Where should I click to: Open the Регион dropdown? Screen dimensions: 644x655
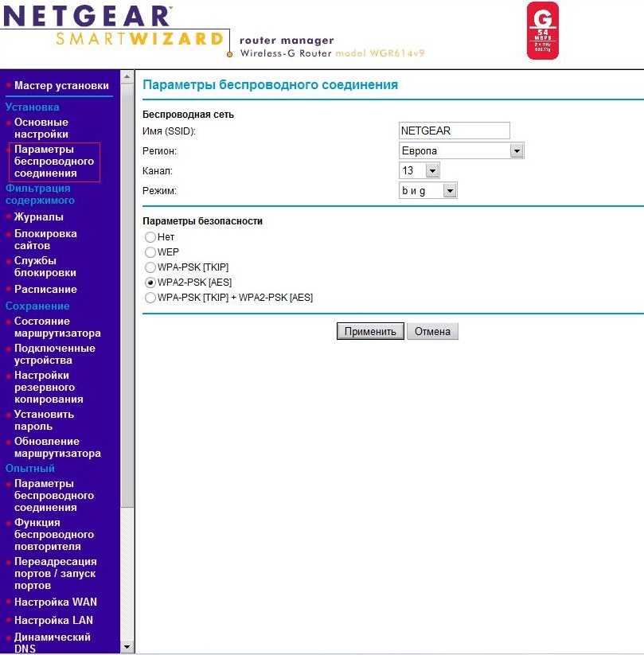(517, 151)
